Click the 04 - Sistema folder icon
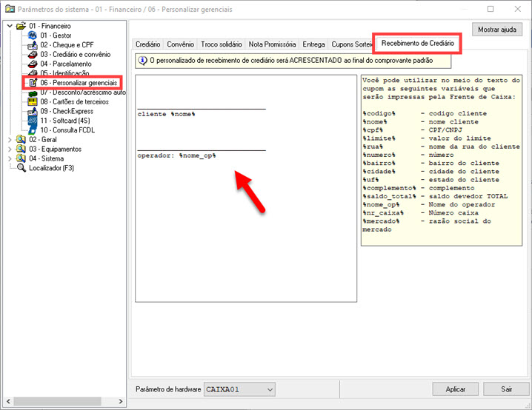Image resolution: width=532 pixels, height=410 pixels. (x=21, y=158)
